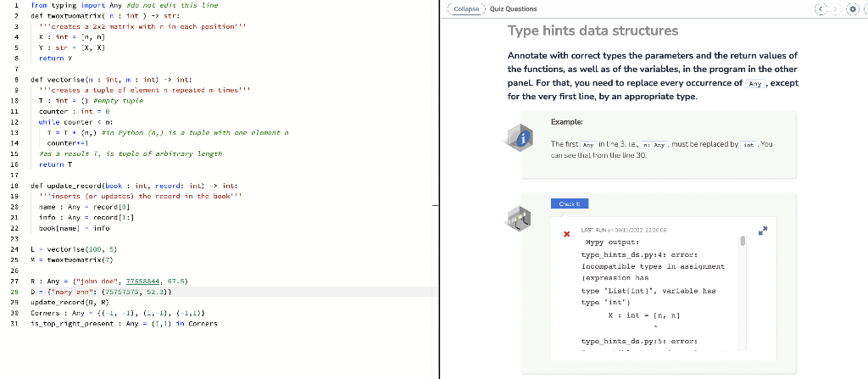This screenshot has height=379, width=868.
Task: Click the 'return Y' line
Action: (55, 59)
